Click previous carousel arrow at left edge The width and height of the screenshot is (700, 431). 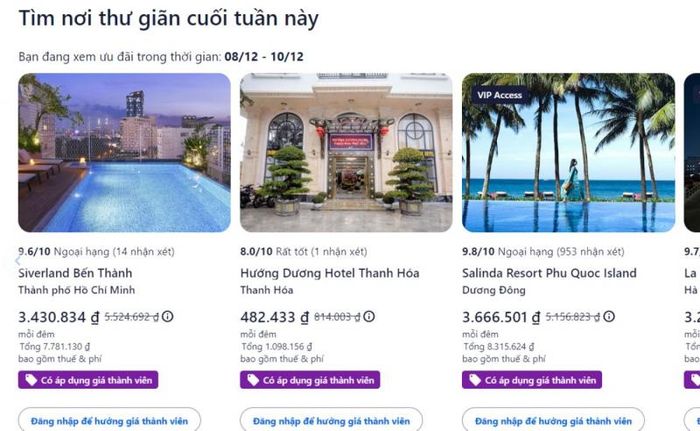[x=17, y=260]
